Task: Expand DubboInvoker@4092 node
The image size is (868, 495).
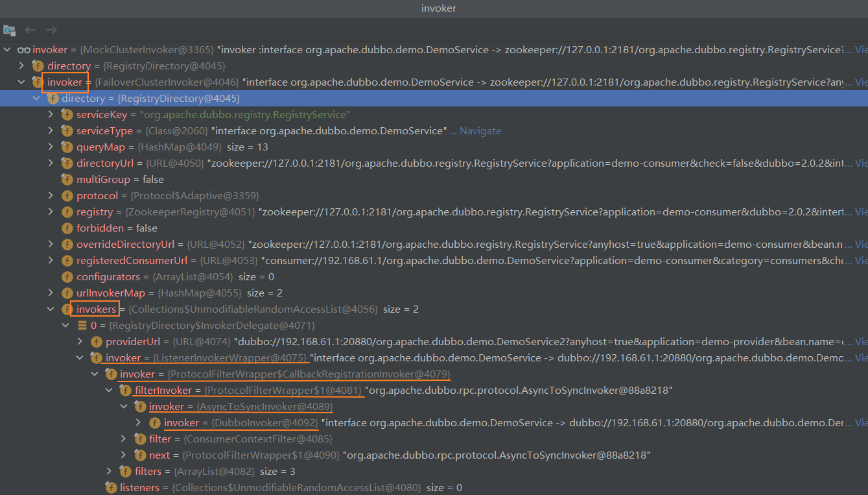Action: [139, 423]
